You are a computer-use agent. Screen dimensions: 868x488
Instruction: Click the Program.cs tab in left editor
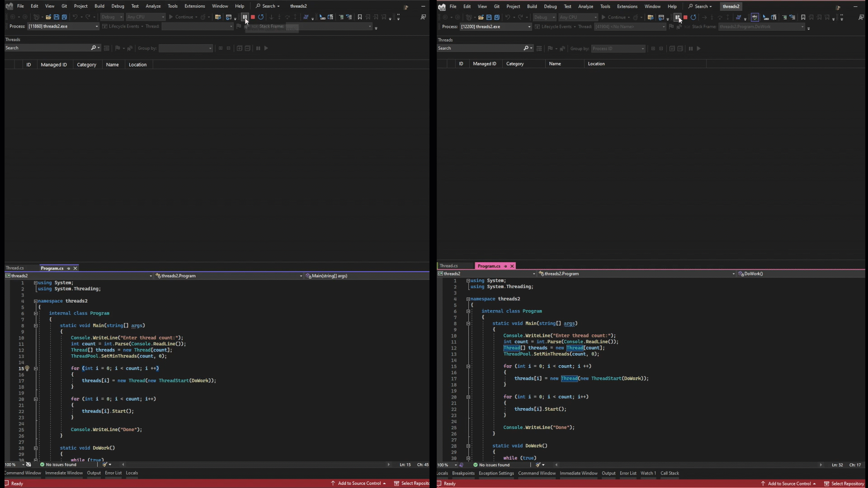click(52, 267)
